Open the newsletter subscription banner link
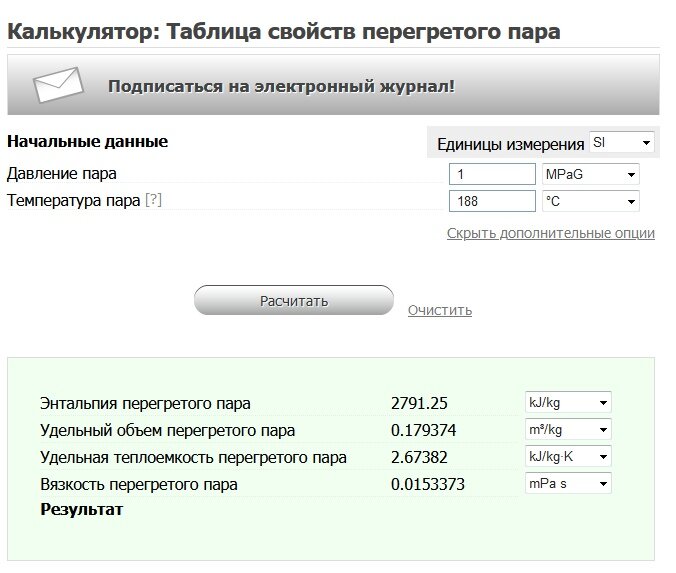This screenshot has width=676, height=573. click(281, 86)
